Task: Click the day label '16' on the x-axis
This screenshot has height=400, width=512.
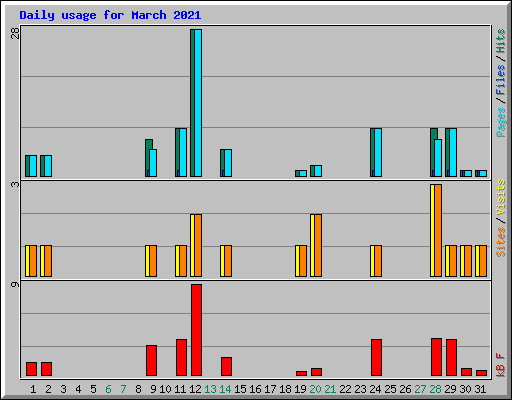Action: (255, 389)
